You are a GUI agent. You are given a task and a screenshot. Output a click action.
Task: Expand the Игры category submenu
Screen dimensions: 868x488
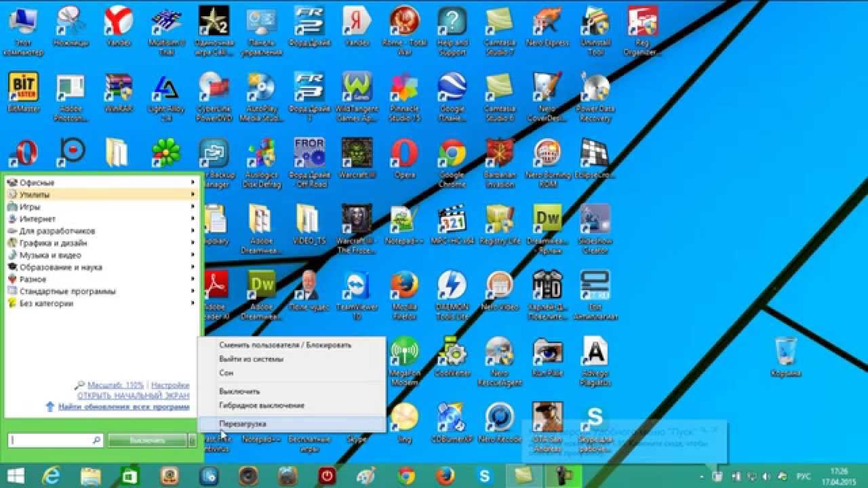(102, 207)
